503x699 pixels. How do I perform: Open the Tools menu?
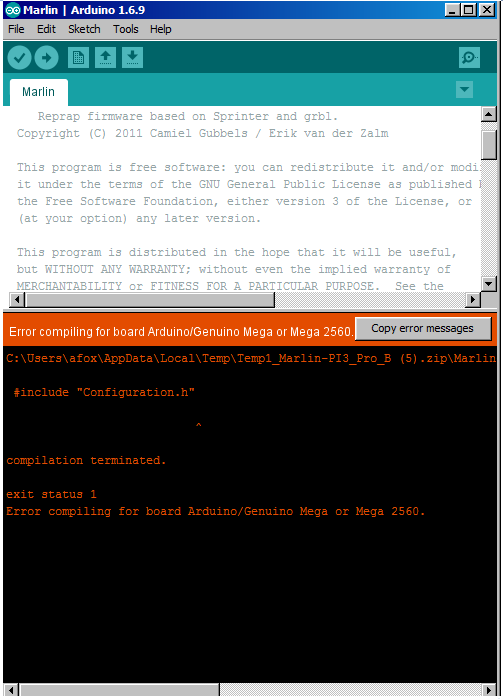coord(126,29)
